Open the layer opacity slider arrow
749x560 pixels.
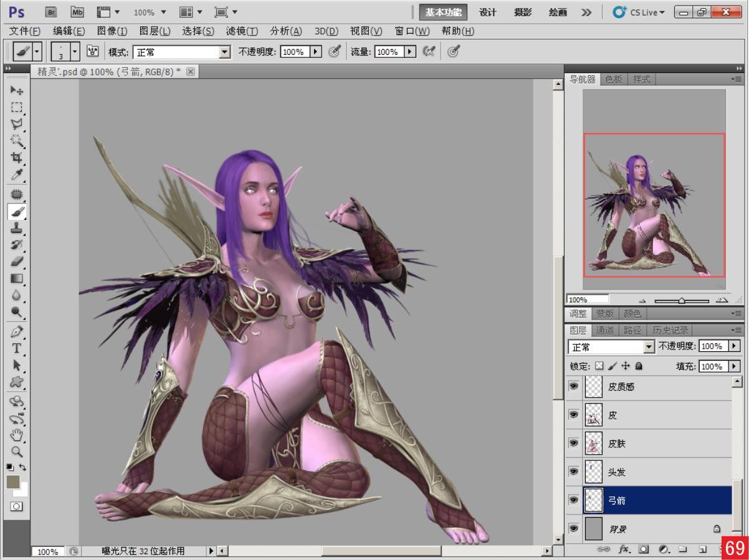pyautogui.click(x=734, y=346)
